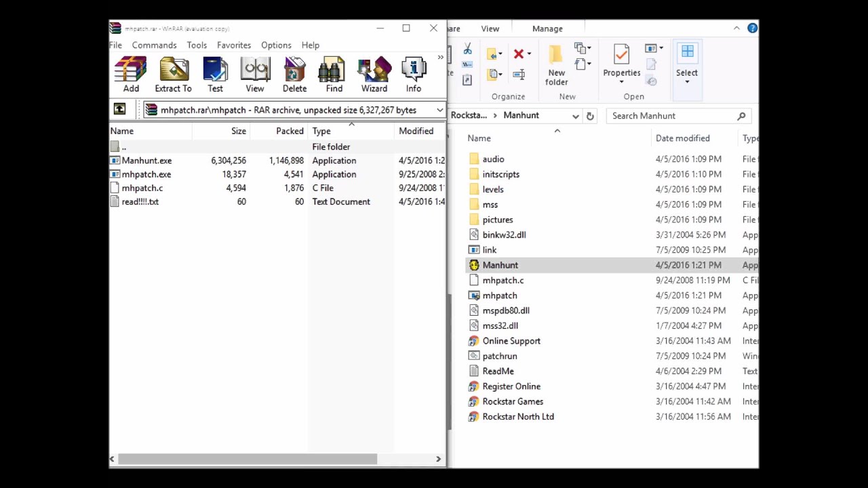
Task: Open the Help menu in WinRAR
Action: 311,45
